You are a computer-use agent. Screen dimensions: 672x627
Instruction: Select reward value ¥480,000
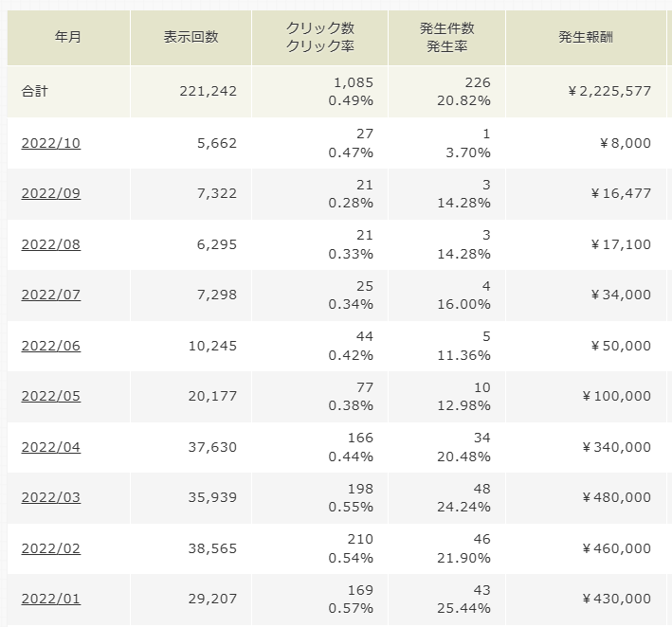point(617,497)
